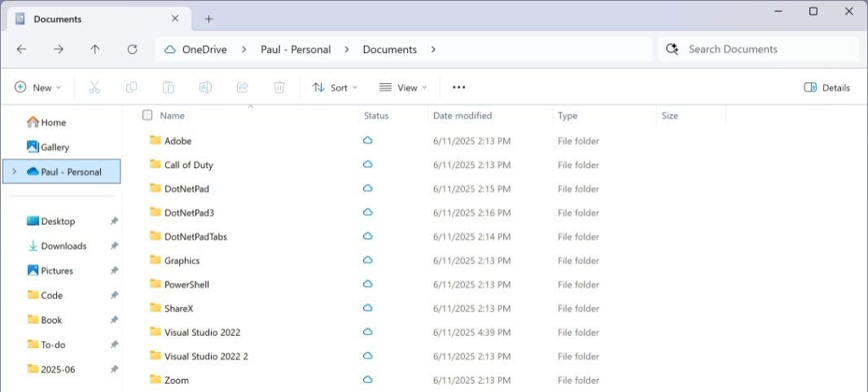The image size is (868, 392).
Task: Click the Rename icon in toolbar
Action: tap(205, 87)
